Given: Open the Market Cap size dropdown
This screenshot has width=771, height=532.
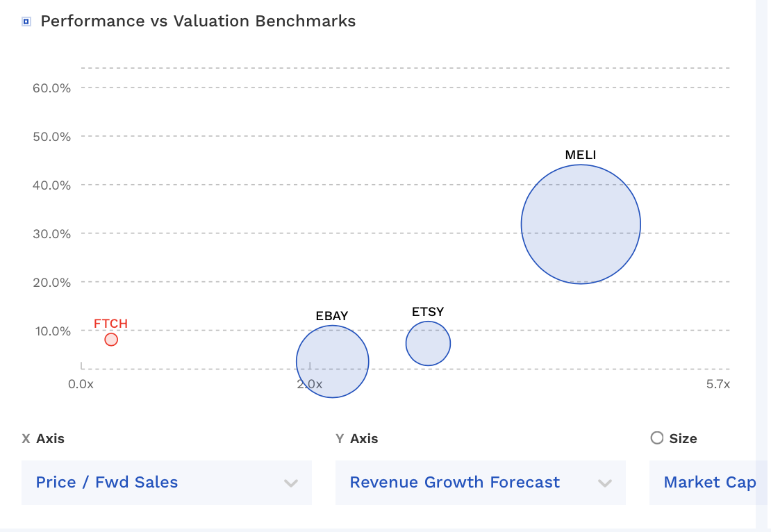Looking at the screenshot, I should (708, 482).
